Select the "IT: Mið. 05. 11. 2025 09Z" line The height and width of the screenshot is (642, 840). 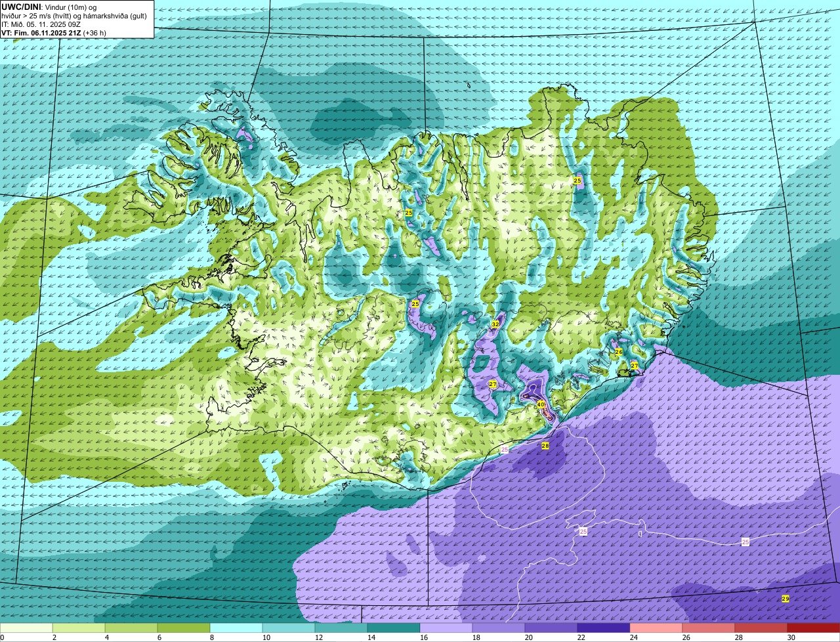coord(41,24)
